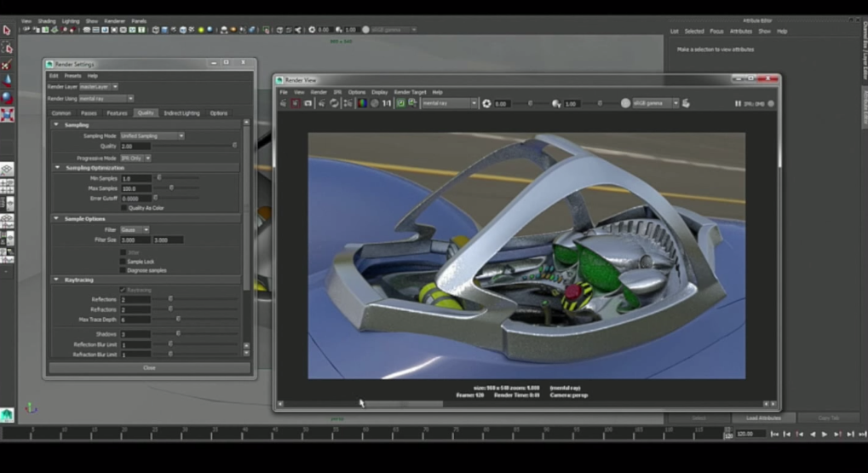Collapse the Raytracing section

56,280
